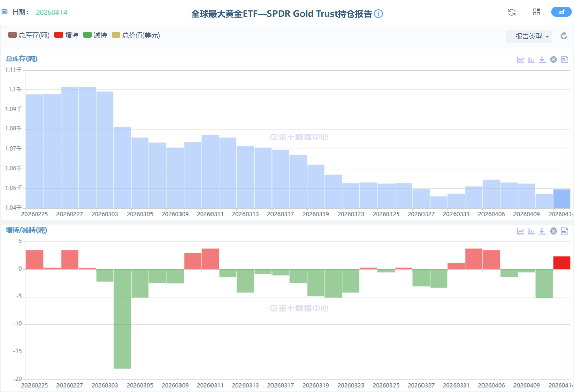The width and height of the screenshot is (574, 392).
Task: Click the green 减持 color swatch
Action: coord(87,35)
